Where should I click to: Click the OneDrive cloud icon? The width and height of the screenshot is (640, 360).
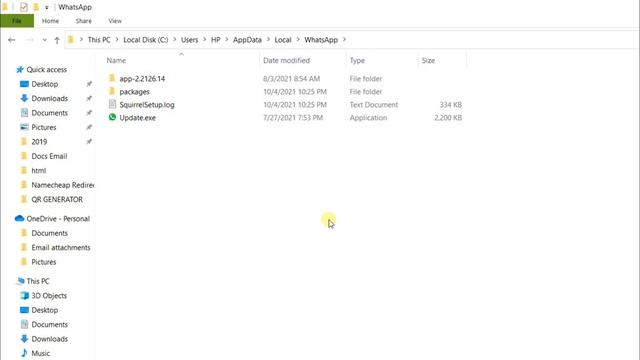(19, 218)
